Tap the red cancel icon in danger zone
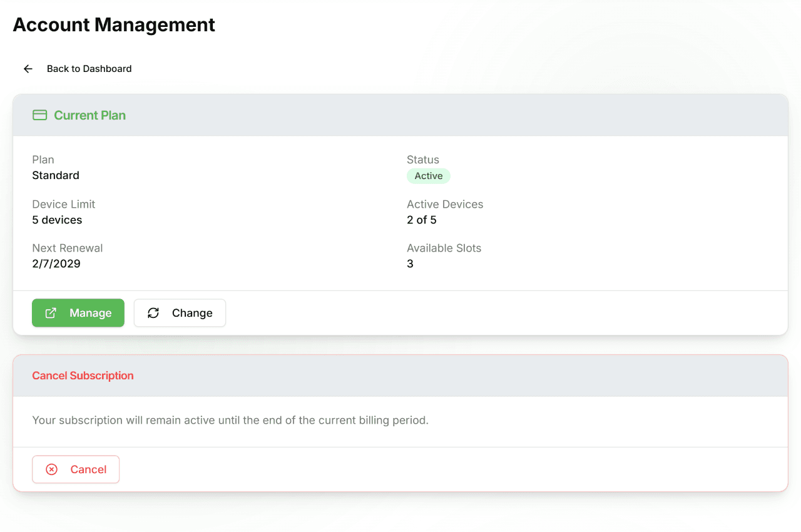The image size is (801, 532). coord(52,469)
